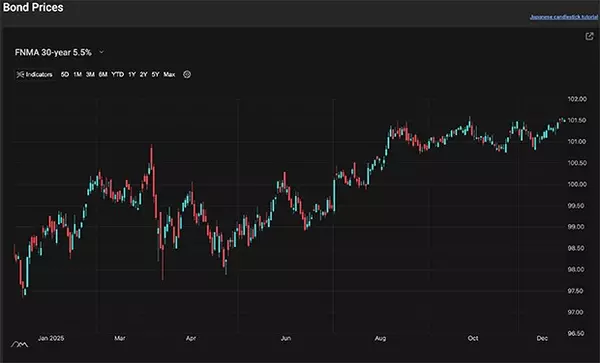Select the 3M time range
Viewport: 600px width, 363px height.
coord(90,75)
